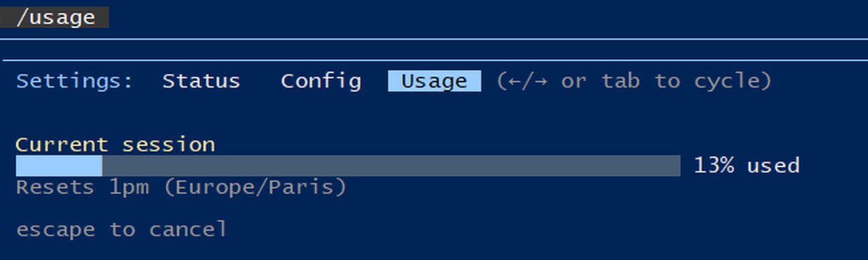
Task: Click the (Europe/Paris) timezone text
Action: coord(255,187)
